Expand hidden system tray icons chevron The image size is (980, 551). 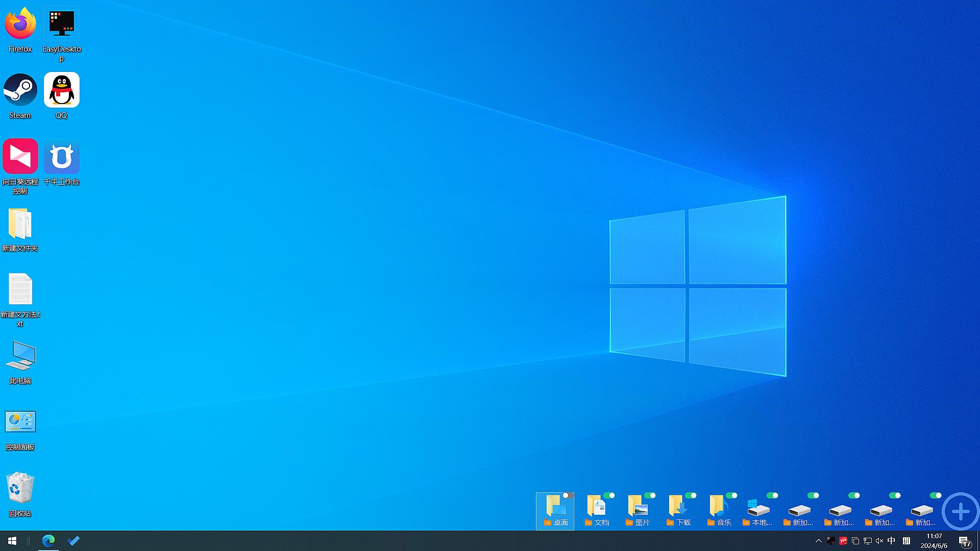(x=819, y=541)
